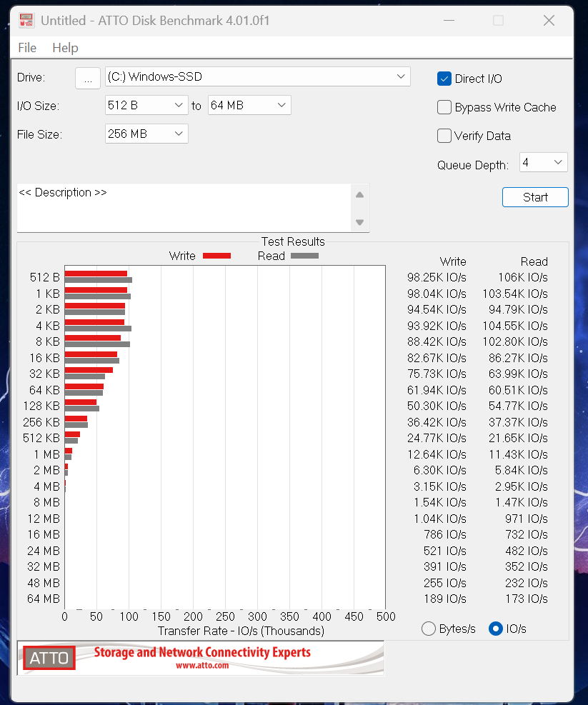The height and width of the screenshot is (705, 588).
Task: Click the drive browse '...' button
Action: click(x=88, y=79)
